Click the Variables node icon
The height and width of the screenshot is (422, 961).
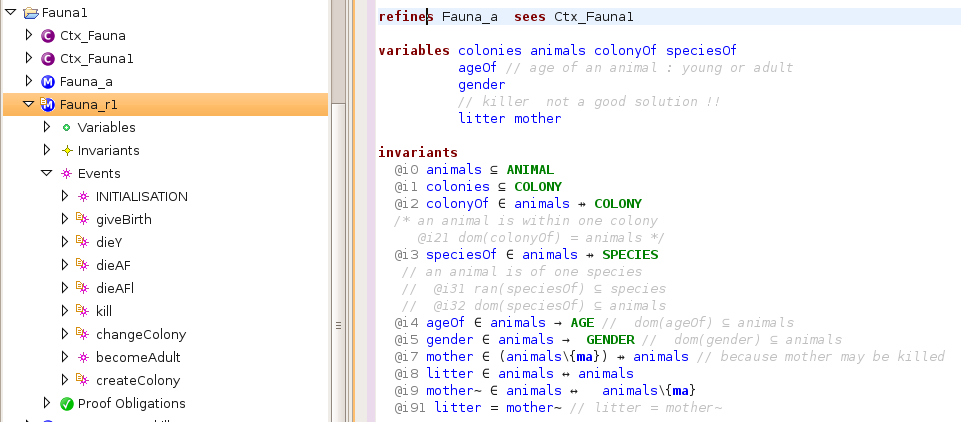[66, 128]
